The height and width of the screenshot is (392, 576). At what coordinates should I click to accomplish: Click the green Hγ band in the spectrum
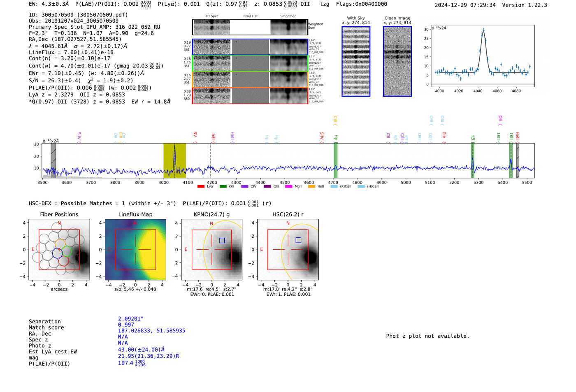[x=336, y=160]
